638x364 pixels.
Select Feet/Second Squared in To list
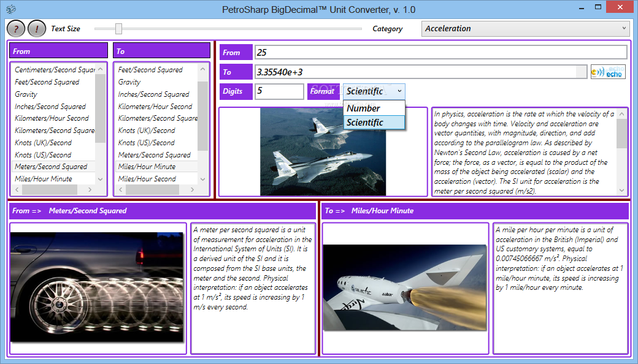pyautogui.click(x=156, y=69)
